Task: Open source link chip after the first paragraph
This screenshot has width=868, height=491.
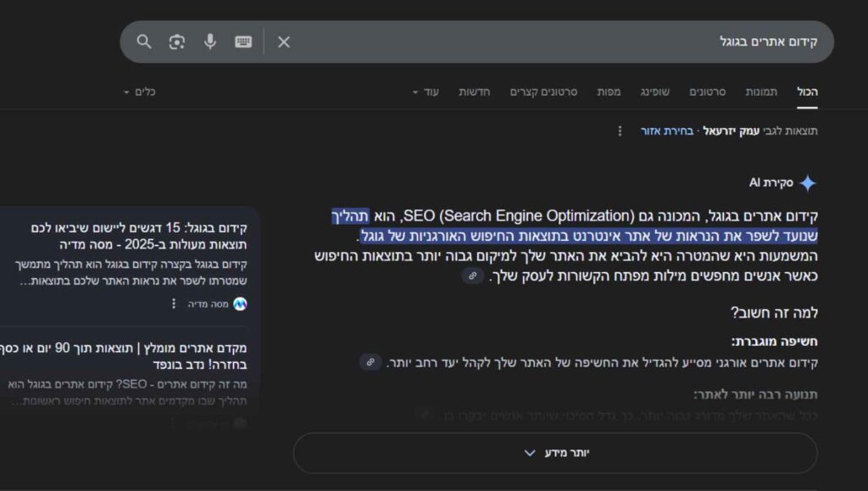Action: pos(473,276)
